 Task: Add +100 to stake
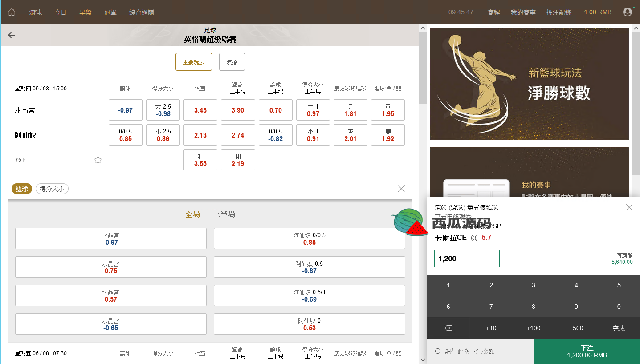534,328
